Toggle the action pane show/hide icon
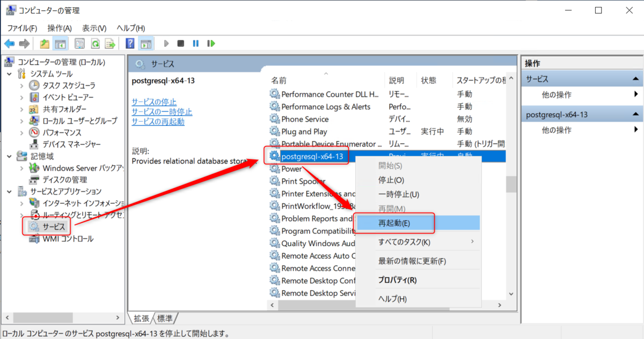 click(x=145, y=43)
